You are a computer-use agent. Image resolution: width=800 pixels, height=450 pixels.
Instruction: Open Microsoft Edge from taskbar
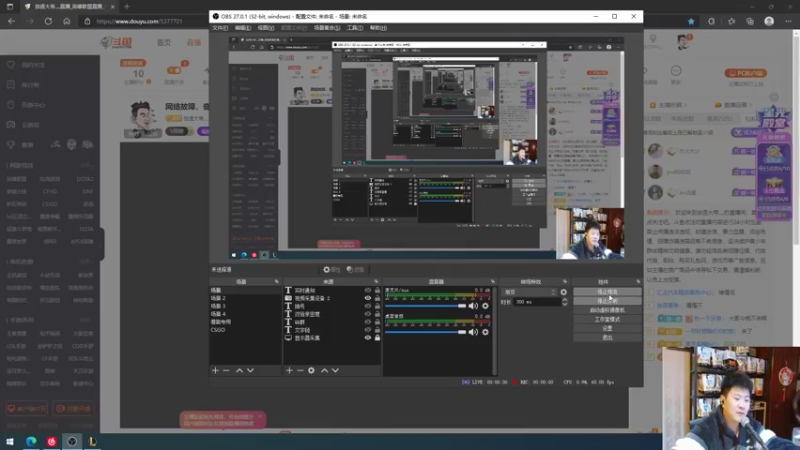(x=31, y=441)
